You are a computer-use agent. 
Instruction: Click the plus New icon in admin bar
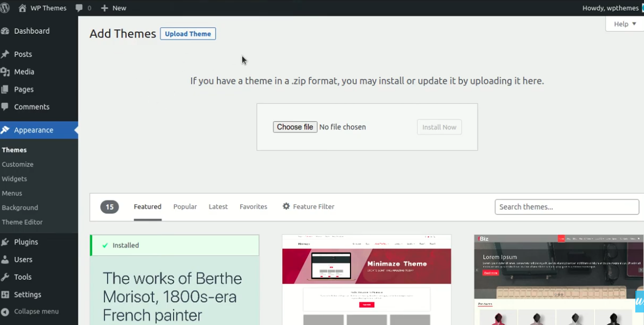click(105, 8)
